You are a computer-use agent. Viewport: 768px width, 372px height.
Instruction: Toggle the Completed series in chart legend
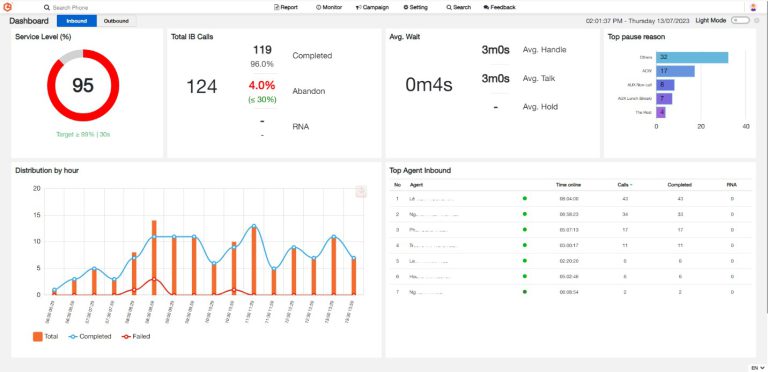point(90,336)
